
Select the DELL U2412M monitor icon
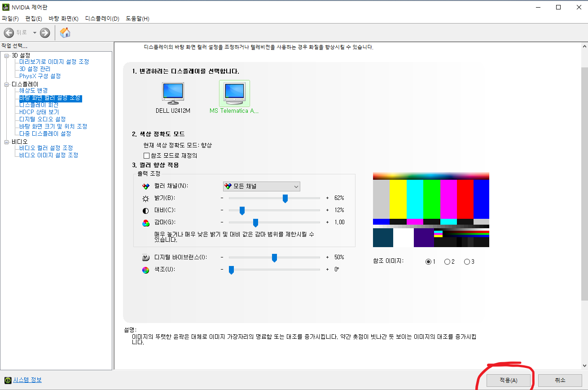[x=173, y=94]
